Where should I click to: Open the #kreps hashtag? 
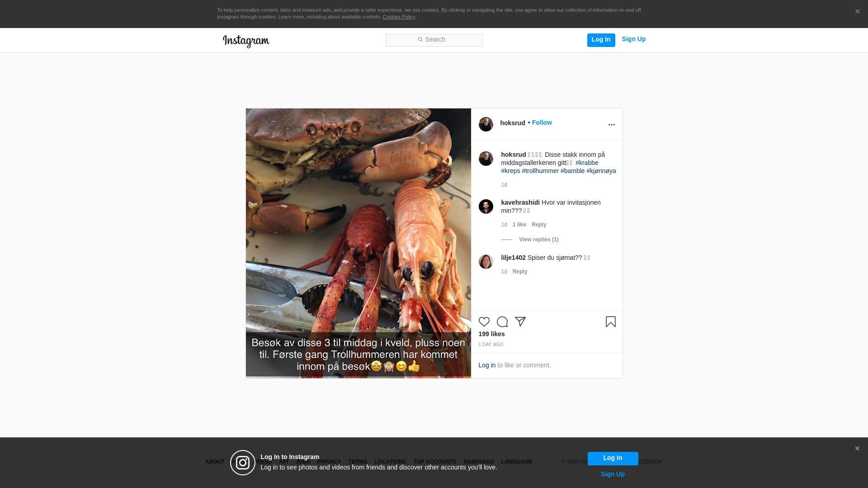[x=510, y=171]
